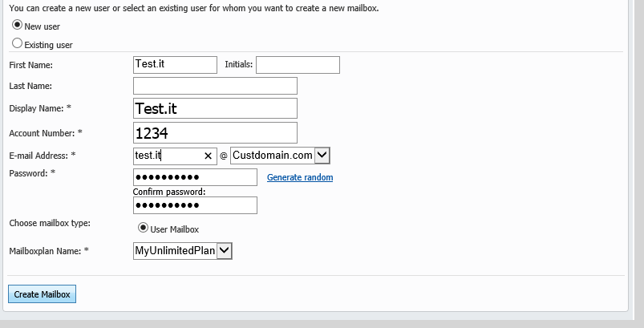Select the New user radio button
Image resolution: width=644 pixels, height=328 pixels.
coord(17,25)
